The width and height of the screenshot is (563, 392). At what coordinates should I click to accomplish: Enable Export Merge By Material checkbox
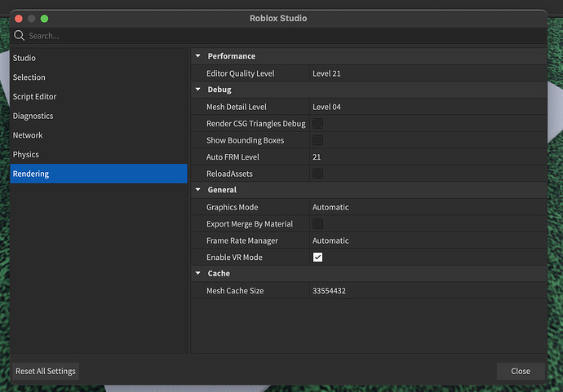click(317, 224)
